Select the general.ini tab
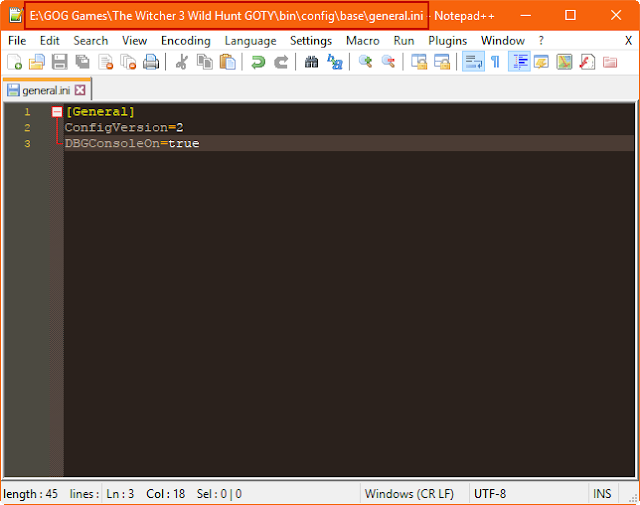Screen dimensions: 640x505 [46, 90]
